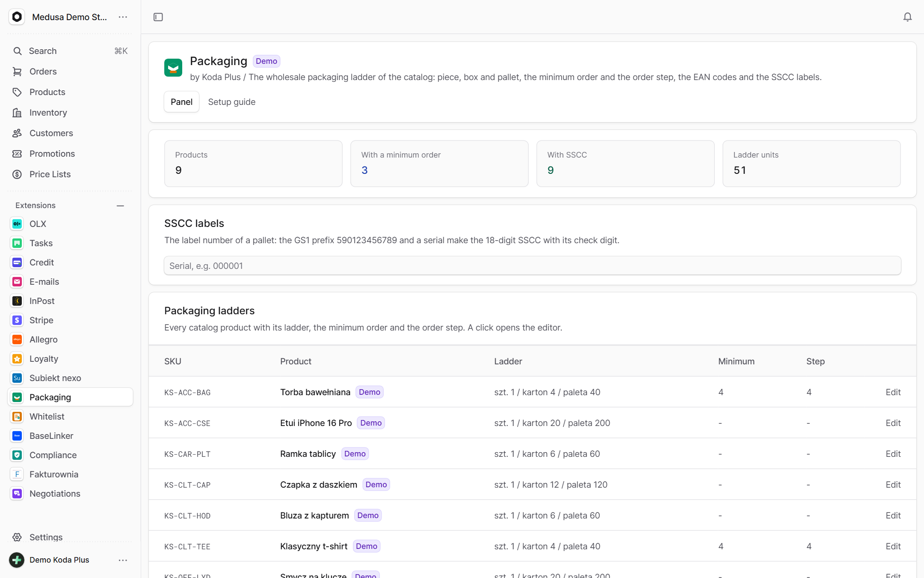Open the Allegro extension
Viewport: 924px width, 578px height.
(70, 340)
